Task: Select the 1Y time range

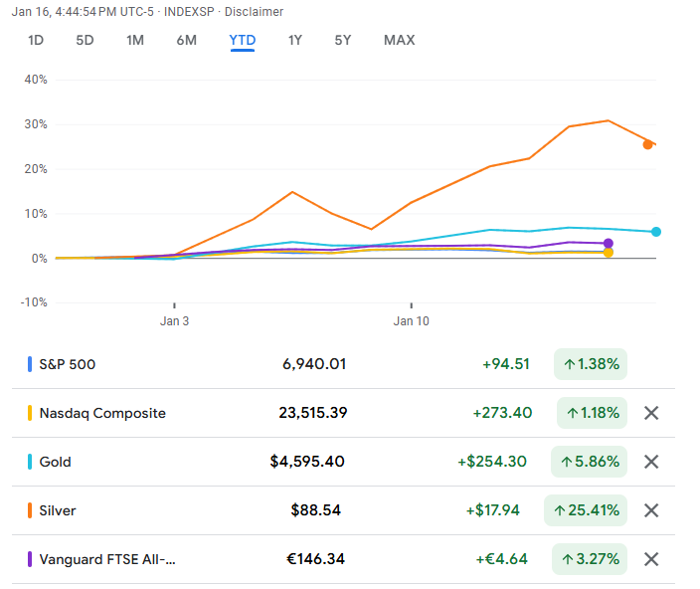Action: pyautogui.click(x=295, y=41)
